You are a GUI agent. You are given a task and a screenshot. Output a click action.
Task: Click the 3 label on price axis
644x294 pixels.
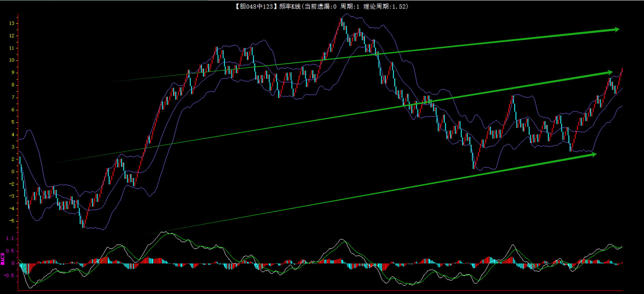pyautogui.click(x=13, y=147)
